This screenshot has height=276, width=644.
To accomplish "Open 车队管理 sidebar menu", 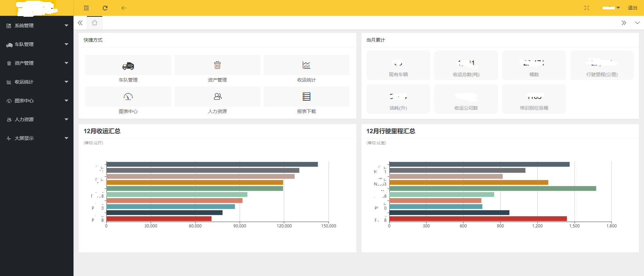I will [37, 44].
